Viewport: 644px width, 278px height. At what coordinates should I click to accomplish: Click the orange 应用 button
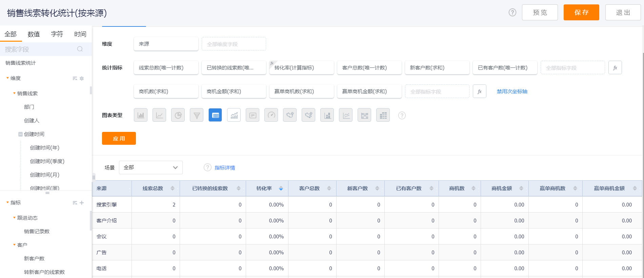point(119,138)
